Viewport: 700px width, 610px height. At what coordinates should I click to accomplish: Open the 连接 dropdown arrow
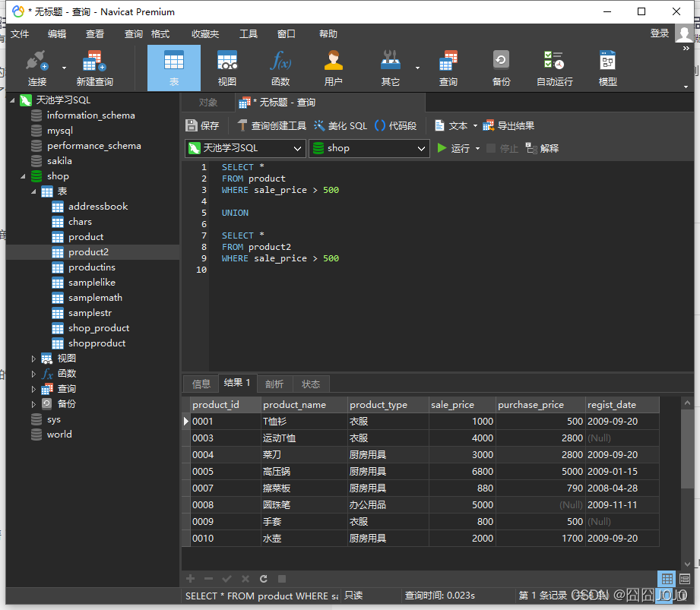pyautogui.click(x=64, y=68)
